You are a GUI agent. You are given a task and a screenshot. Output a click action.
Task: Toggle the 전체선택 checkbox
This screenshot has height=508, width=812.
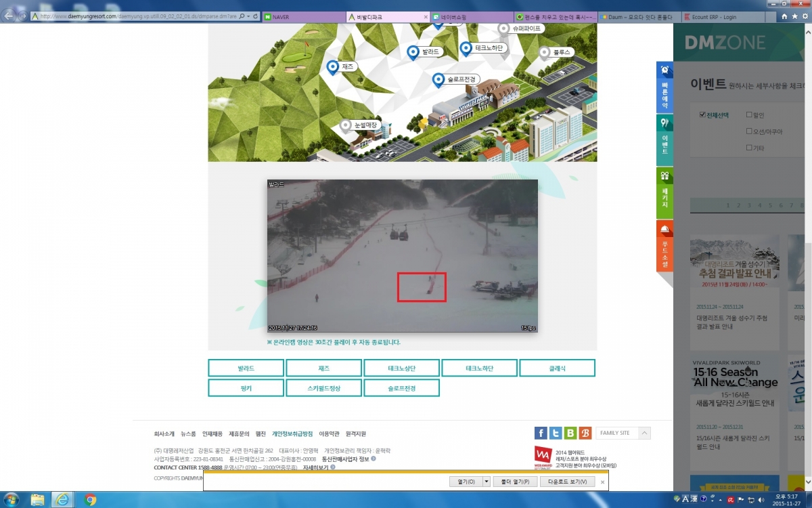coord(702,114)
